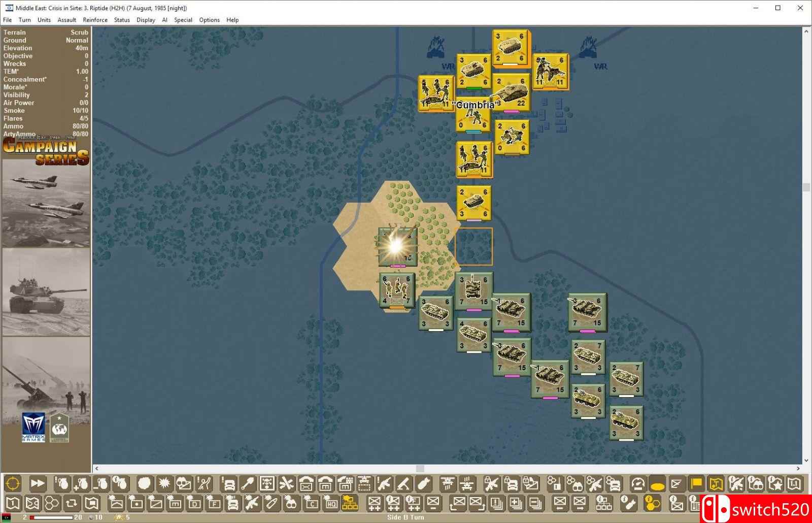This screenshot has width=812, height=523.
Task: Expand the Reinforce menu
Action: (95, 20)
